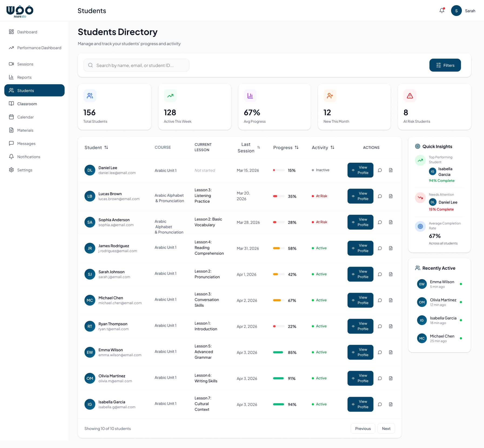Go to Performance Dashboard in sidebar

click(39, 48)
